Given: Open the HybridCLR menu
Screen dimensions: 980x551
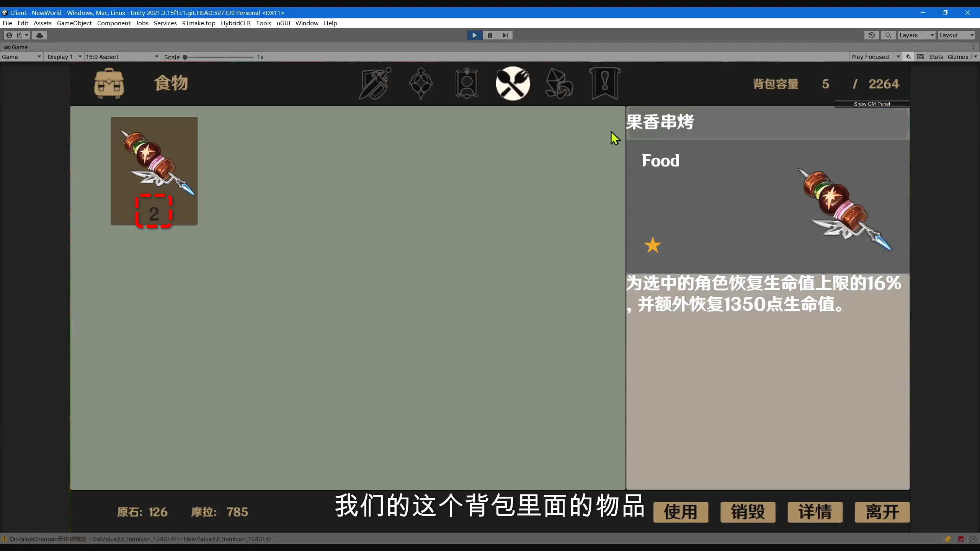Looking at the screenshot, I should click(235, 23).
